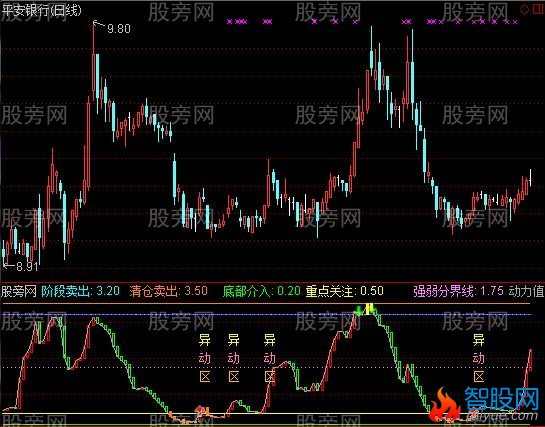Click the 8.91 low price label
The height and width of the screenshot is (427, 545).
click(x=27, y=266)
